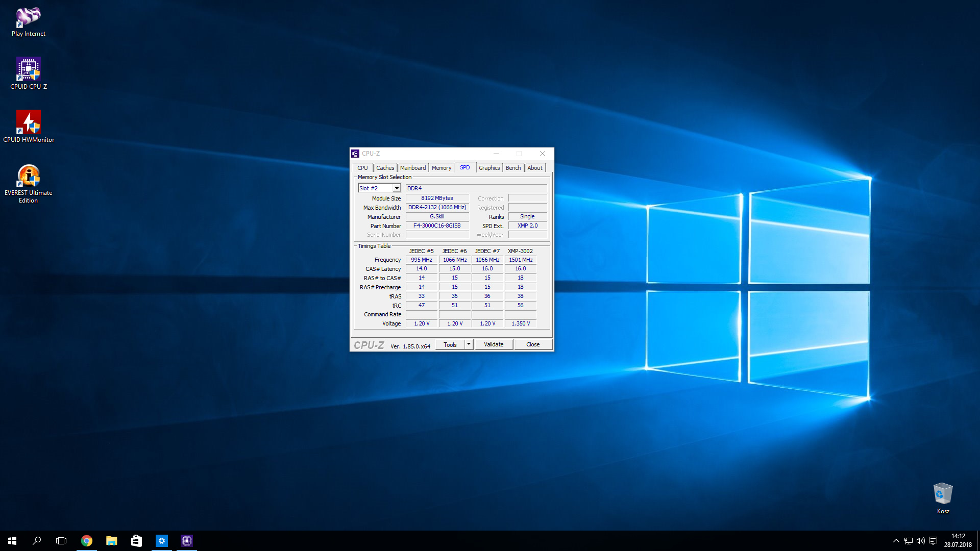This screenshot has width=980, height=551.
Task: Show hidden system tray icons
Action: (896, 541)
